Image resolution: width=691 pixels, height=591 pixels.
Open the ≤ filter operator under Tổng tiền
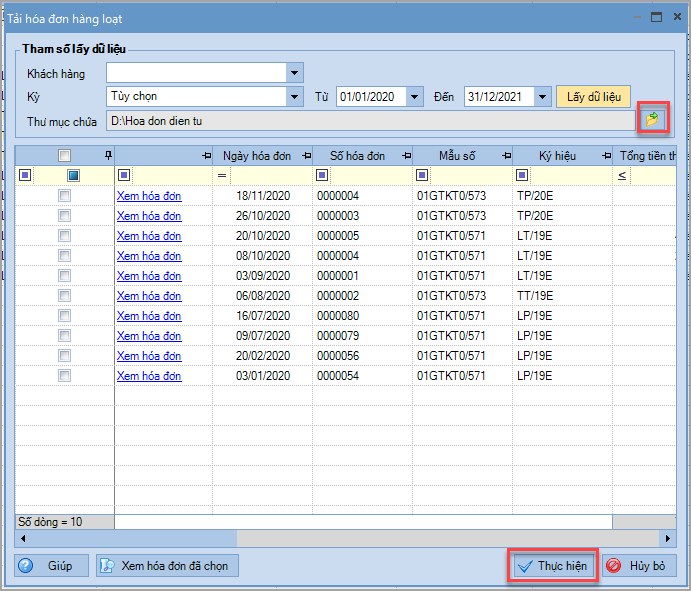tap(622, 175)
